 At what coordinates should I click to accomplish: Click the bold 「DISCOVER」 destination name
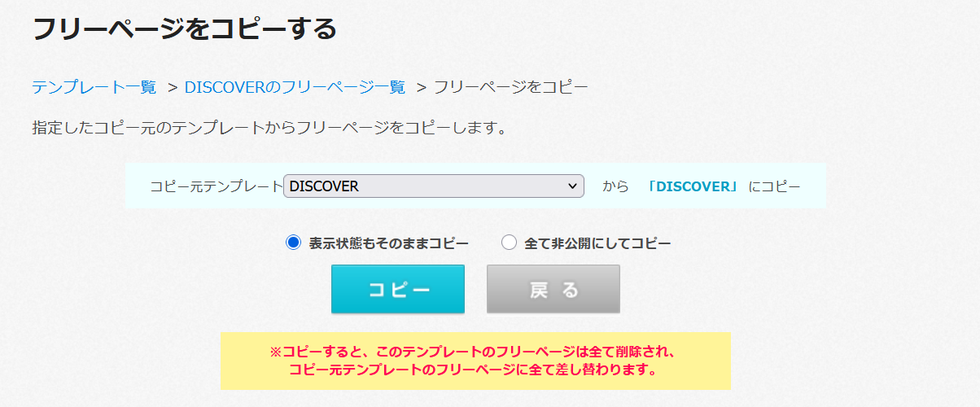tap(693, 186)
